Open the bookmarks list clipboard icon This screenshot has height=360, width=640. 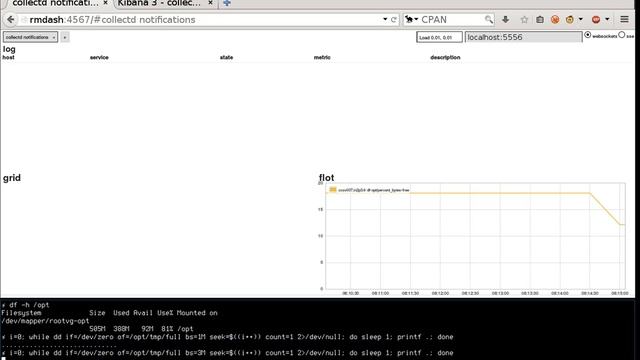(540, 19)
